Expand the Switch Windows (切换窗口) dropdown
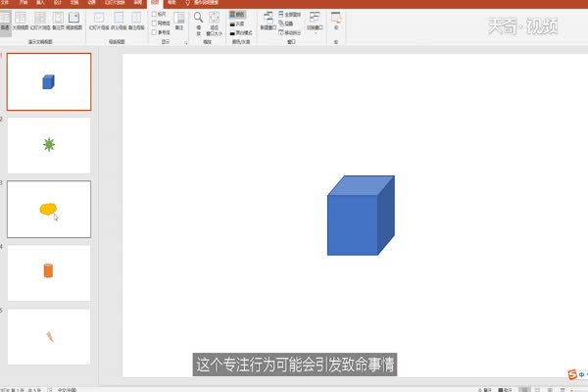 coord(316,22)
